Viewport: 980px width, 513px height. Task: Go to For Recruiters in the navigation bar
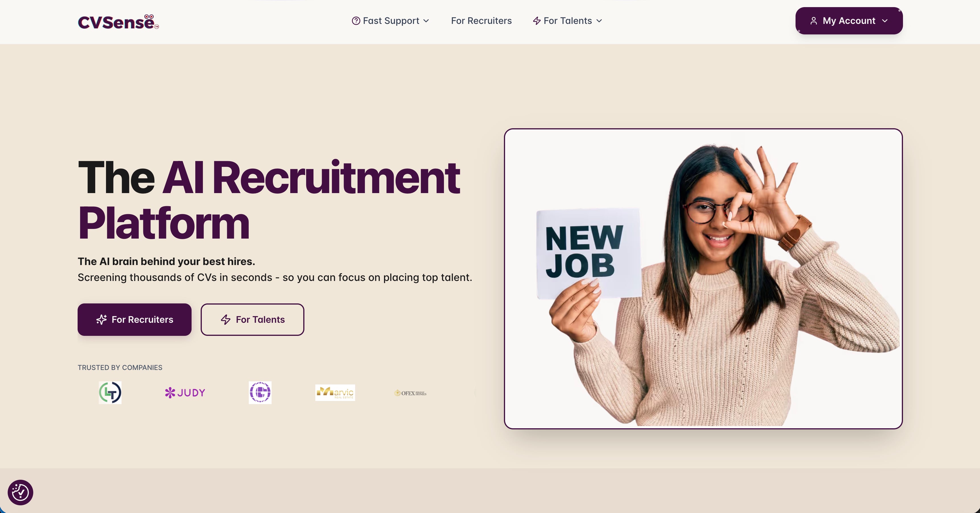[481, 21]
